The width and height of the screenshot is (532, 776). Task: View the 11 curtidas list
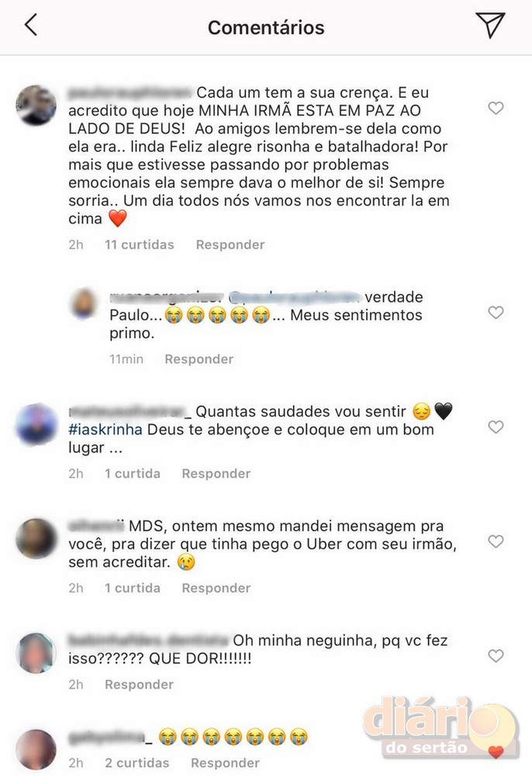pos(140,244)
